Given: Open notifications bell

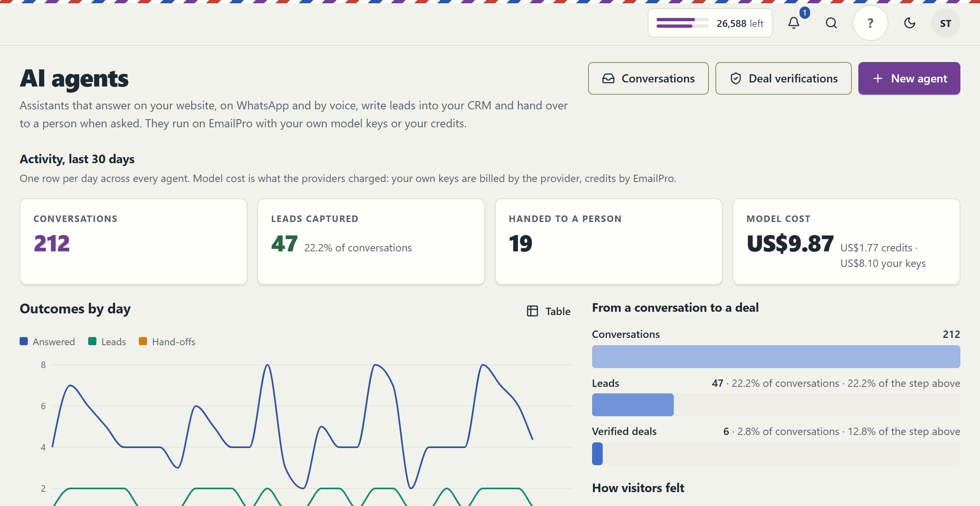Looking at the screenshot, I should (x=793, y=23).
